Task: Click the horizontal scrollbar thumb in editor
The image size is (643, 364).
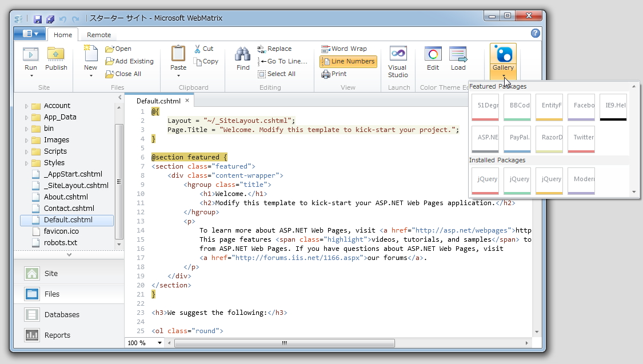Action: click(x=285, y=343)
